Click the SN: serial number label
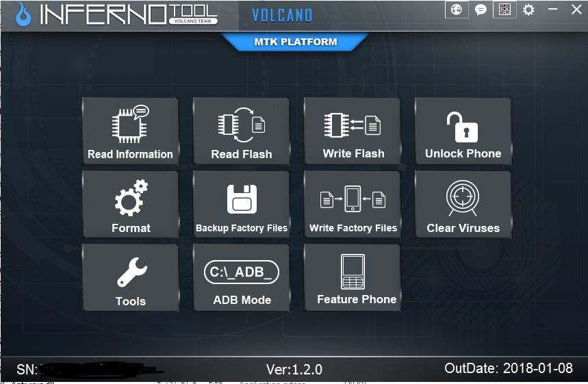Image resolution: width=588 pixels, height=384 pixels. tap(27, 370)
